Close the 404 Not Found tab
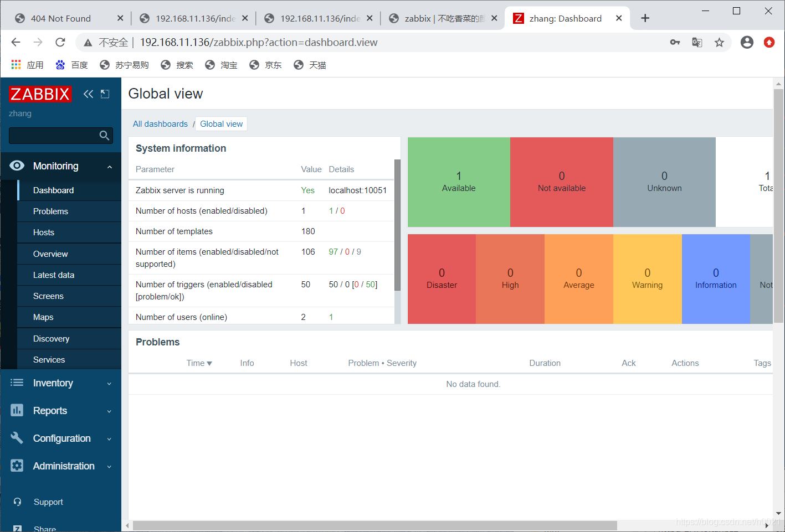 click(120, 18)
